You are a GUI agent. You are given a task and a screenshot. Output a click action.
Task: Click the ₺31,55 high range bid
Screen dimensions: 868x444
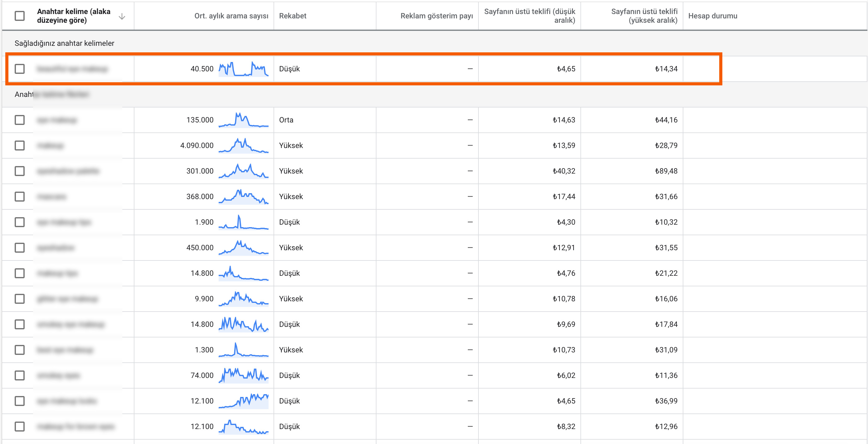[666, 248]
